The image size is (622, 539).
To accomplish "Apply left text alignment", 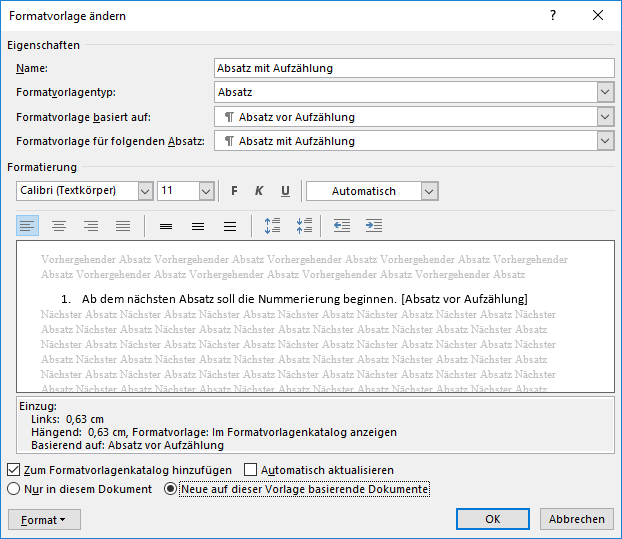I will pos(28,226).
